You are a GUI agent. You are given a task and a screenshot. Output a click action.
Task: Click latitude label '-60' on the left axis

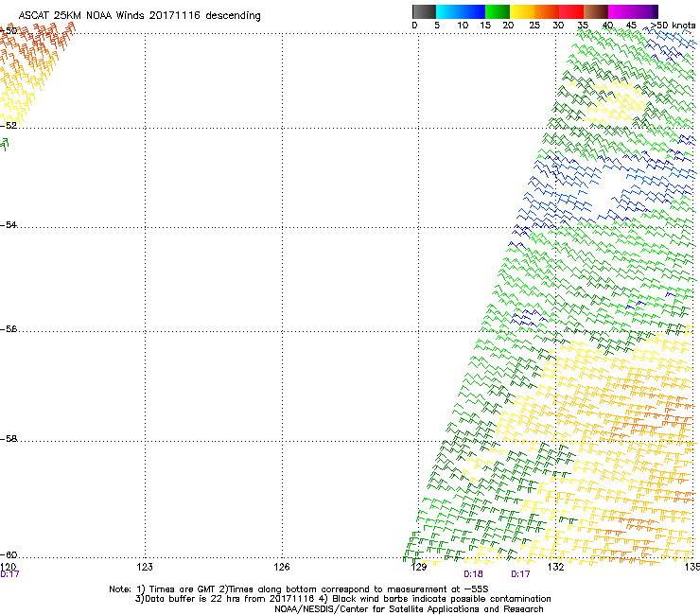tap(9, 554)
